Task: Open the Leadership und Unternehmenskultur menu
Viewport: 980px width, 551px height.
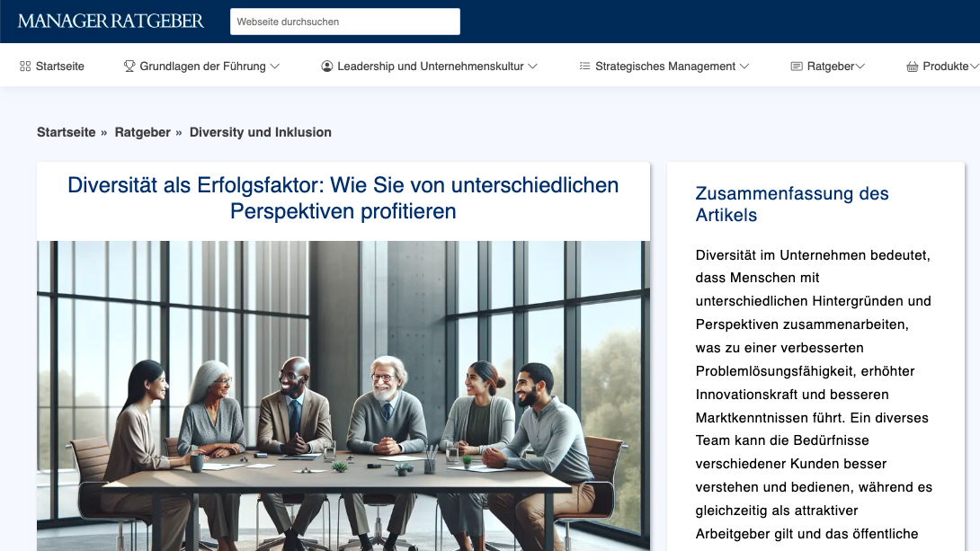Action: tap(431, 67)
